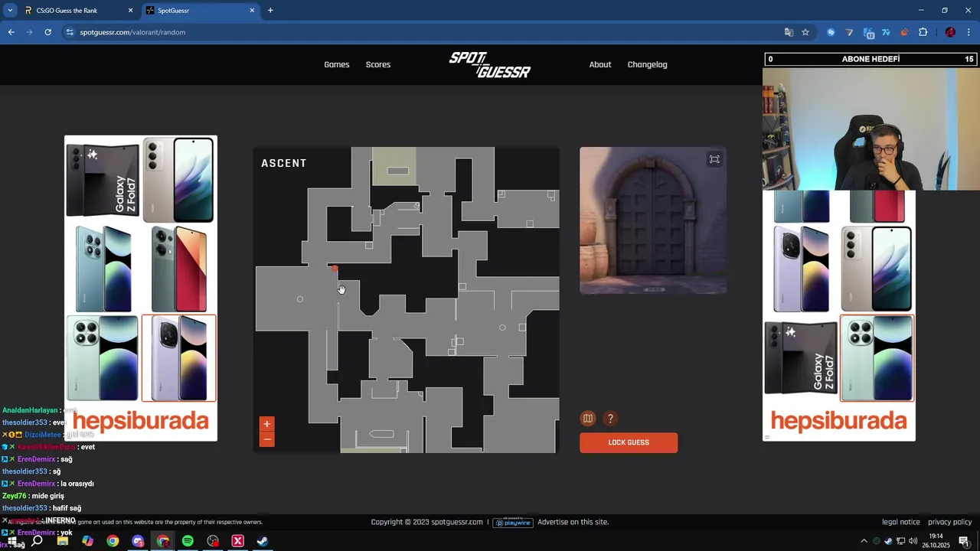Click the red guess marker on map
Viewport: 980px width, 551px height.
pyautogui.click(x=335, y=269)
